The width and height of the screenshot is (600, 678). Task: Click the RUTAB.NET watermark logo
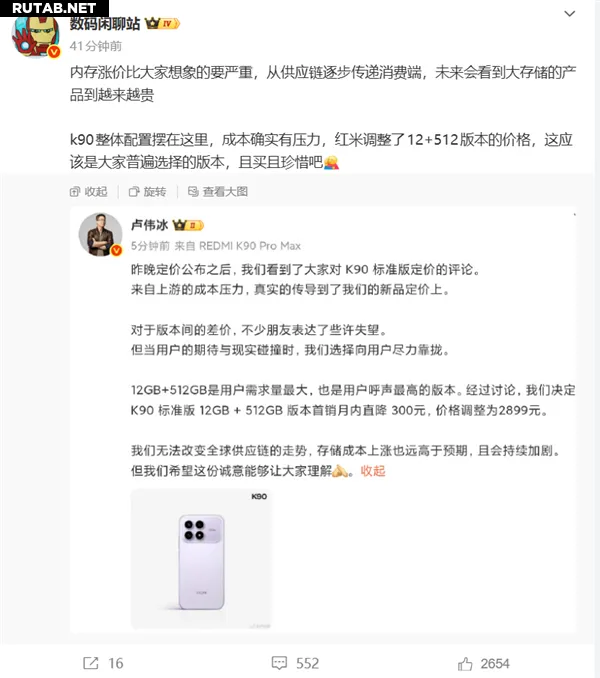pyautogui.click(x=54, y=8)
